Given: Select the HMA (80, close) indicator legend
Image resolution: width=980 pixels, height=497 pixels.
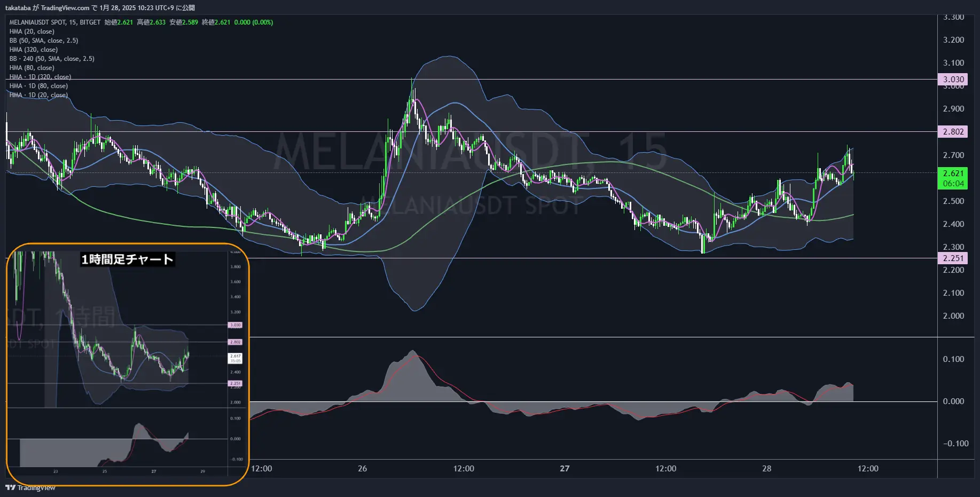Looking at the screenshot, I should point(32,68).
